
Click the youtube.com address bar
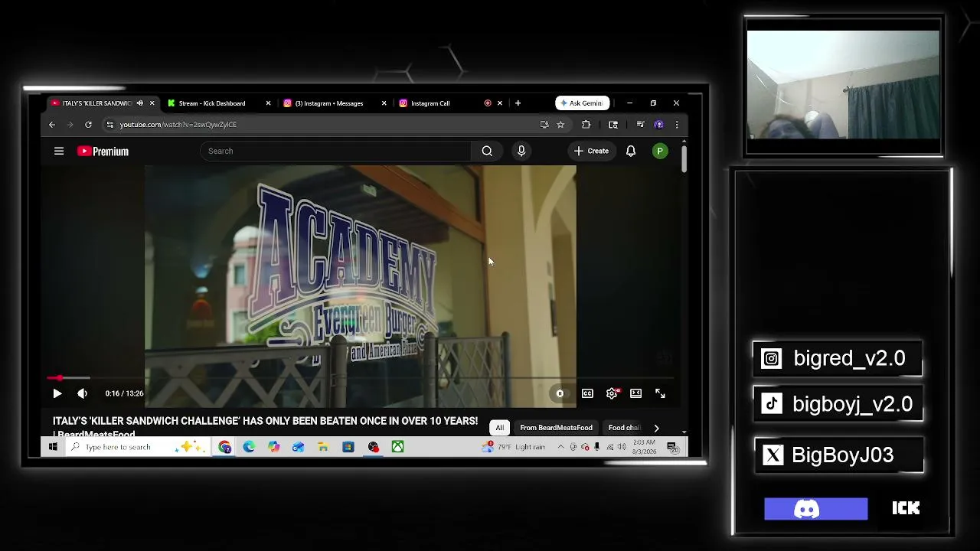tap(322, 125)
